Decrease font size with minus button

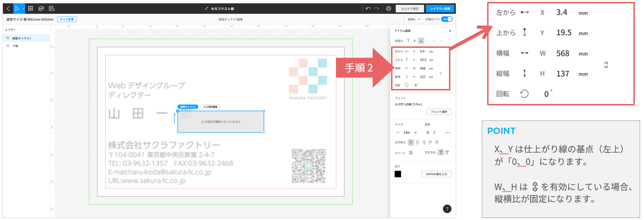click(x=398, y=132)
